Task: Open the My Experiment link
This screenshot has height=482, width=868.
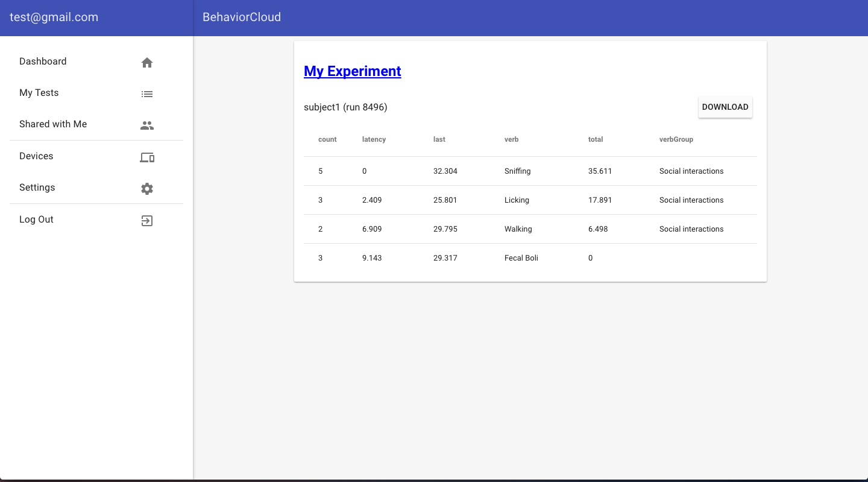Action: 352,71
